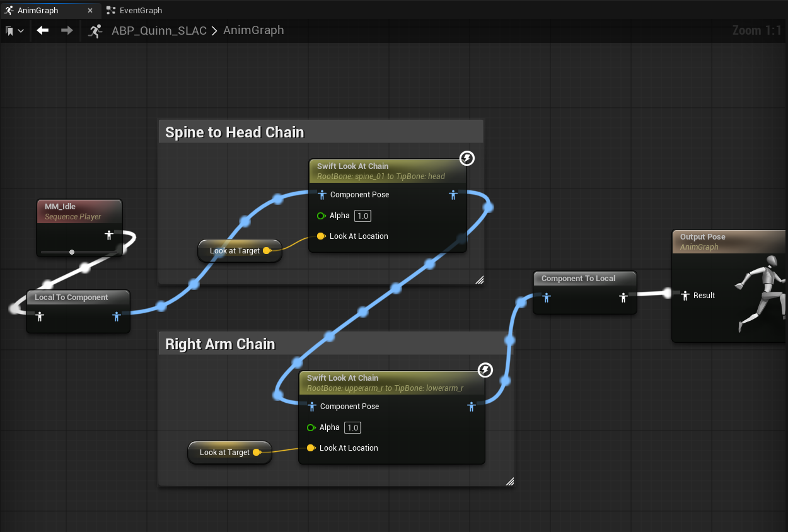Select the AnimGraph tab
788x532 pixels.
(38, 10)
